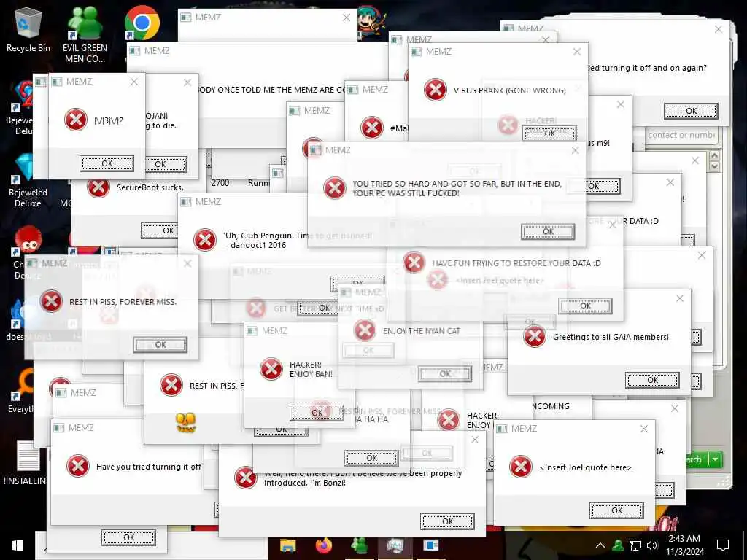
Task: Click the green search button in messenger window
Action: coord(697,459)
